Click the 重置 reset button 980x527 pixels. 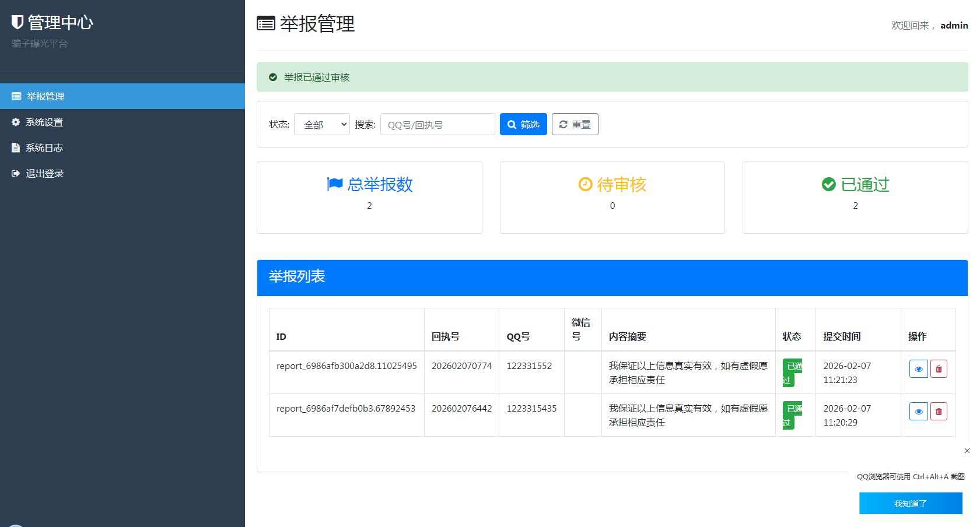pos(575,124)
